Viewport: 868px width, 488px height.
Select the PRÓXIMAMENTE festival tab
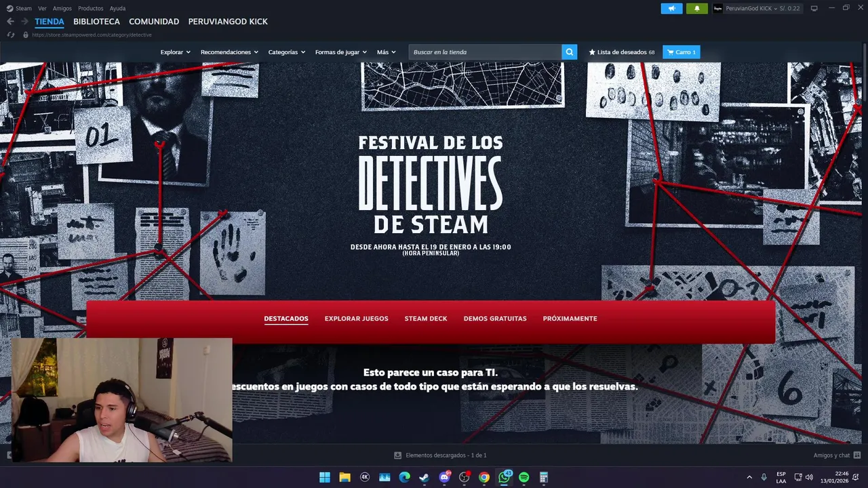(x=570, y=319)
